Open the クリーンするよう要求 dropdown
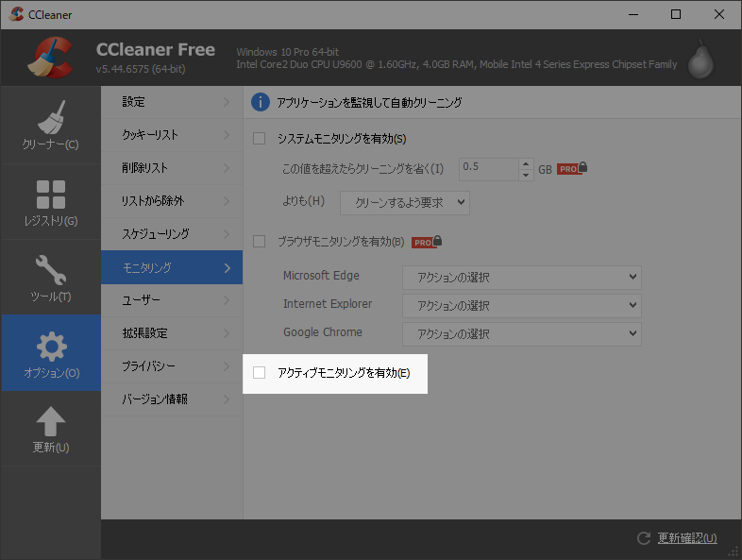Viewport: 742px width, 560px height. pos(405,203)
